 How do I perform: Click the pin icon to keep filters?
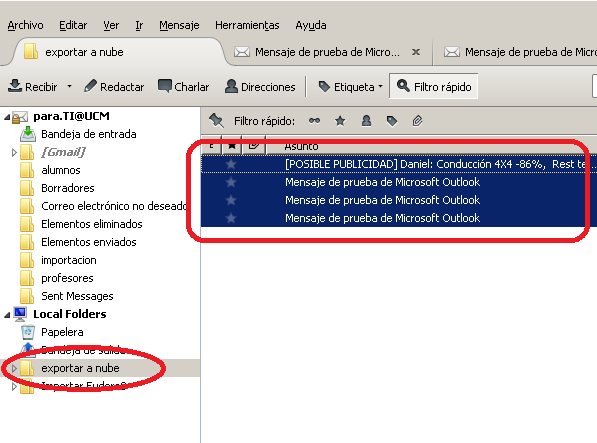pos(216,121)
